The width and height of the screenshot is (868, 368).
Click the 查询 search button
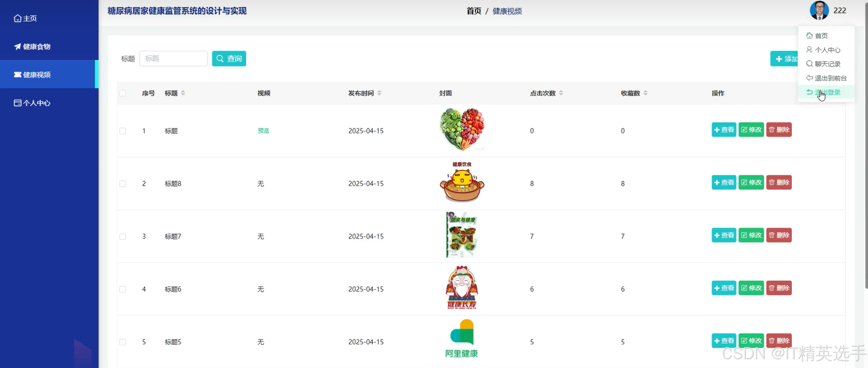point(229,58)
